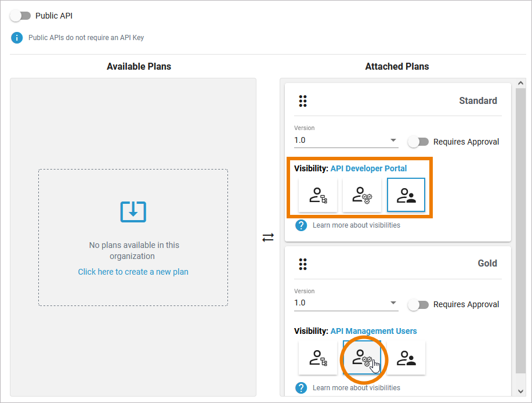
Task: Select Organization Members visibility for Standard plan
Action: (318, 195)
